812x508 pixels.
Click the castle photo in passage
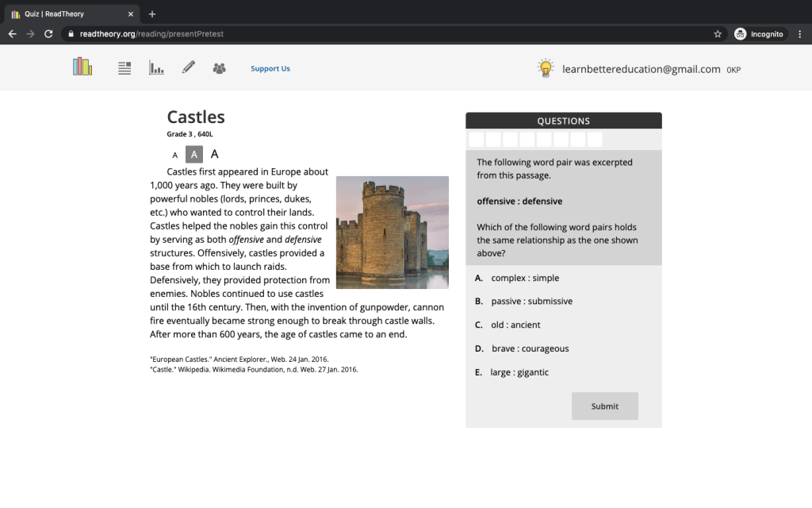392,232
